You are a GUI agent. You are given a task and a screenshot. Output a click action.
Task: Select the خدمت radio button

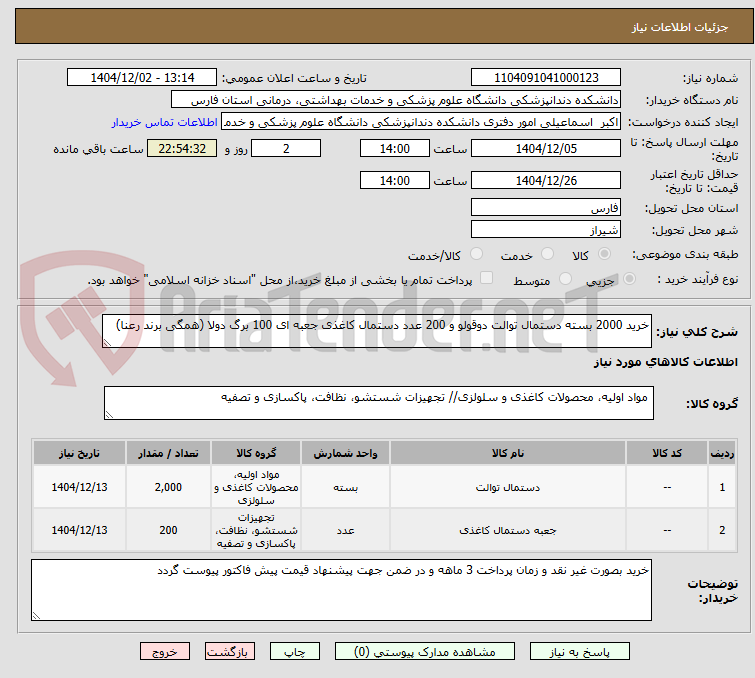point(547,254)
